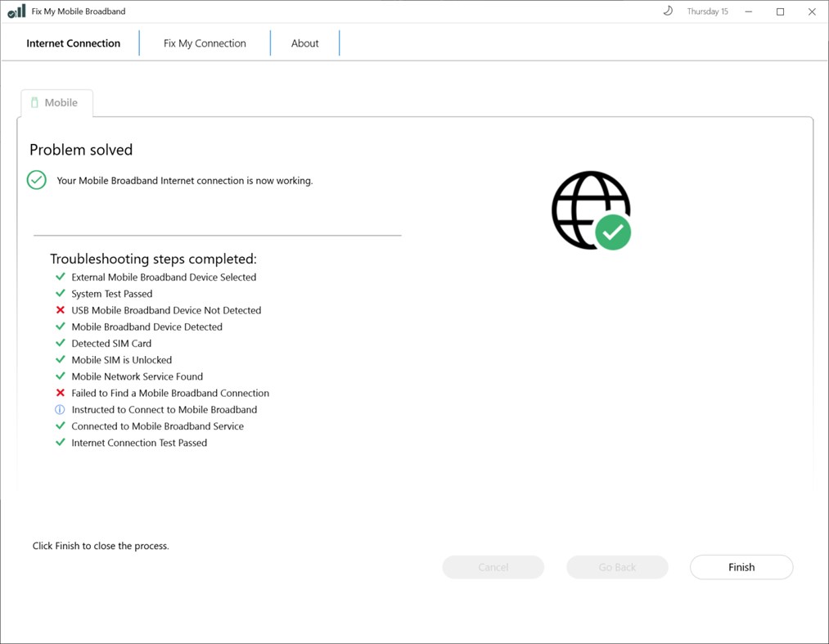
Task: Click the red X beside Failed to Find Connection
Action: 60,393
